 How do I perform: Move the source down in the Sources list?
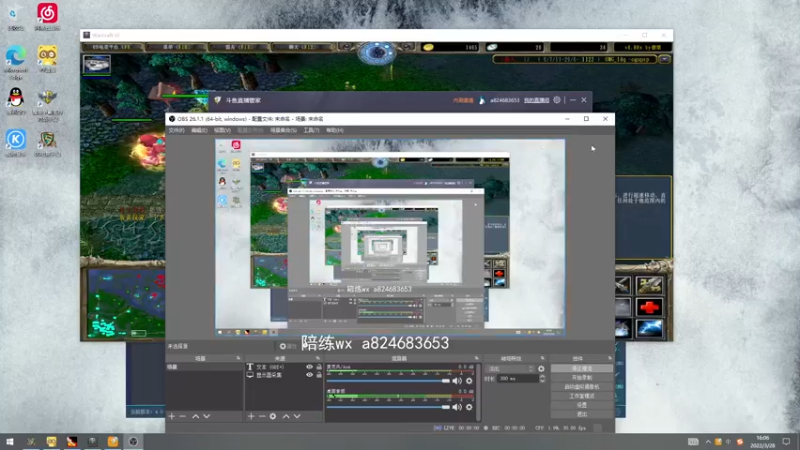coord(297,416)
